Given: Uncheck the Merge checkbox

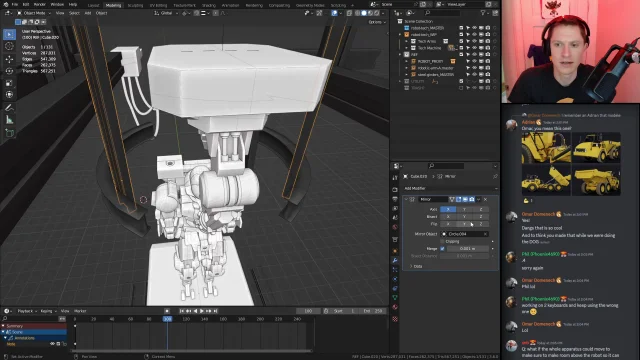Looking at the screenshot, I should coord(442,249).
